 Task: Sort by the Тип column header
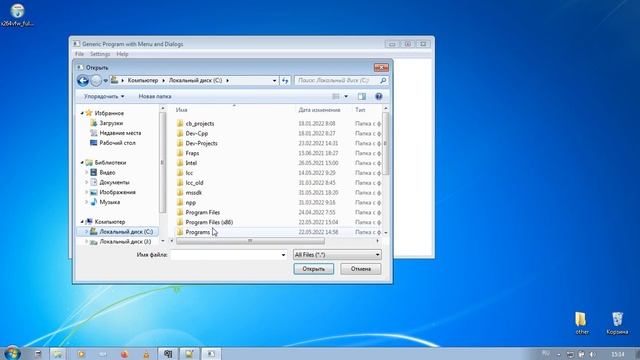367,110
